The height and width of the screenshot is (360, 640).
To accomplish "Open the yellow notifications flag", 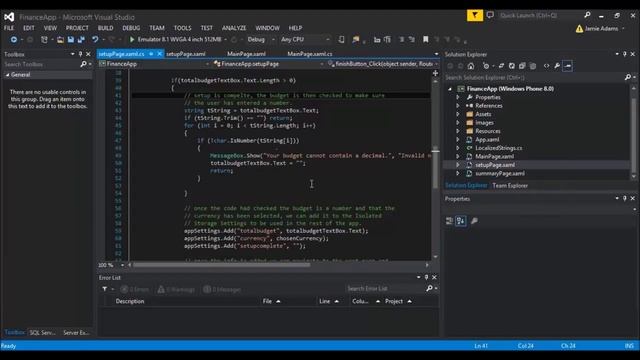I will (x=475, y=16).
